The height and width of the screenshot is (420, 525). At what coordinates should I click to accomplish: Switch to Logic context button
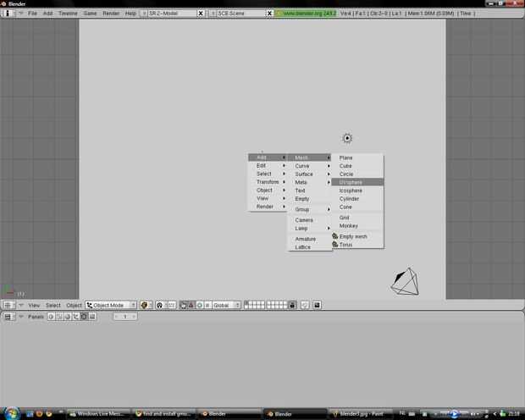click(x=51, y=317)
